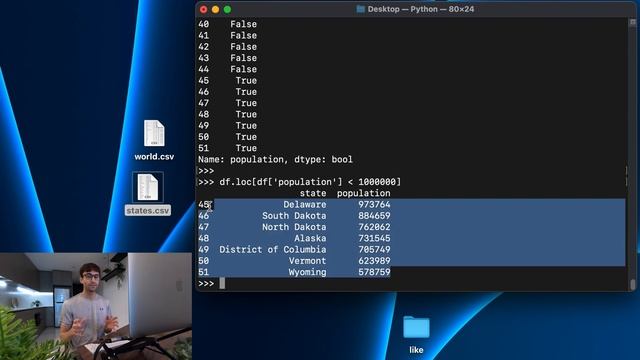Click the 'population' column header
The height and width of the screenshot is (360, 640).
(x=364, y=193)
